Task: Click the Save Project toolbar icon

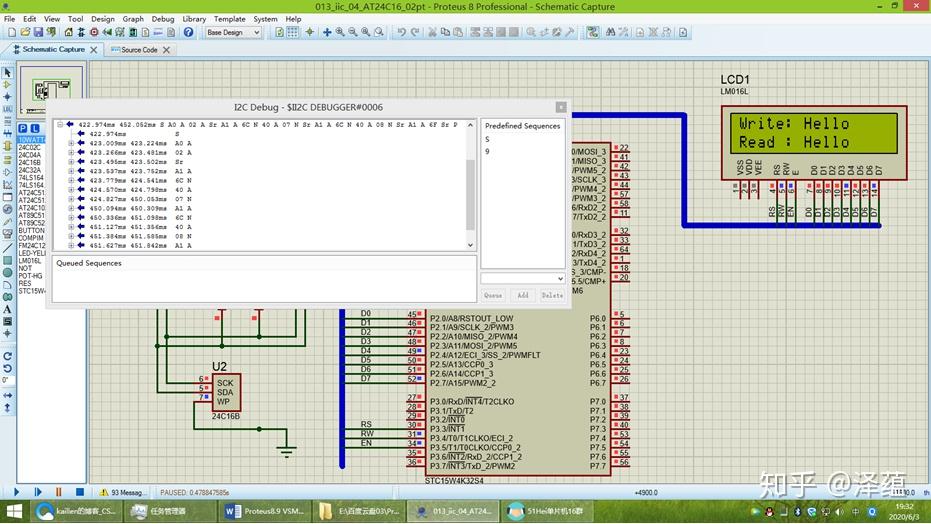Action: click(x=36, y=32)
